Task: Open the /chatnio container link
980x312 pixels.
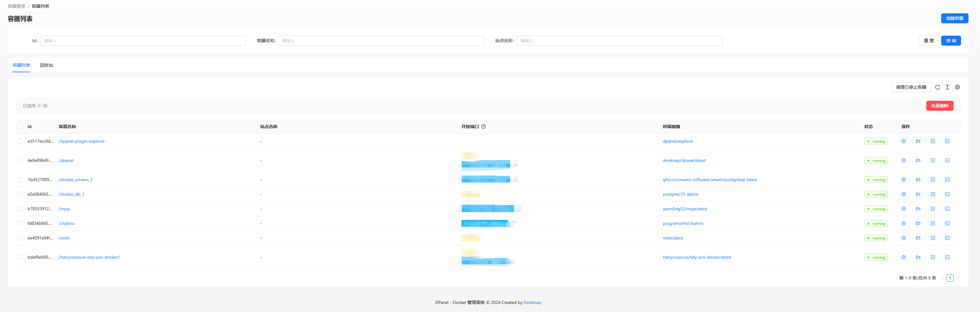Action: tap(66, 223)
